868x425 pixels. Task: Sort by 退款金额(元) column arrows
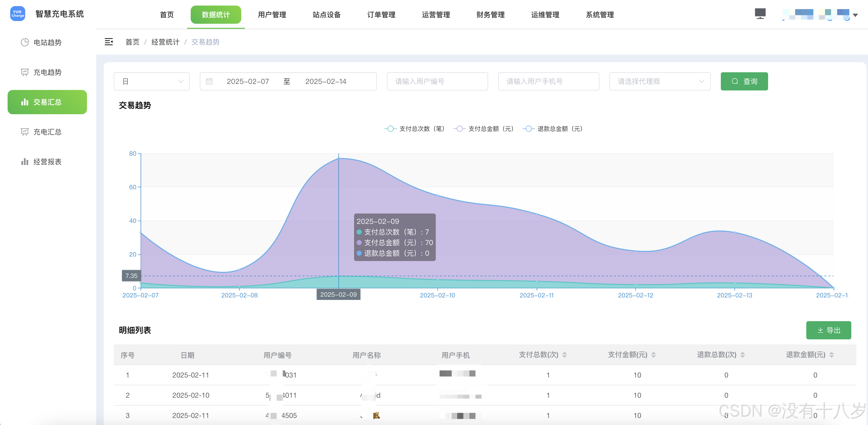click(831, 355)
